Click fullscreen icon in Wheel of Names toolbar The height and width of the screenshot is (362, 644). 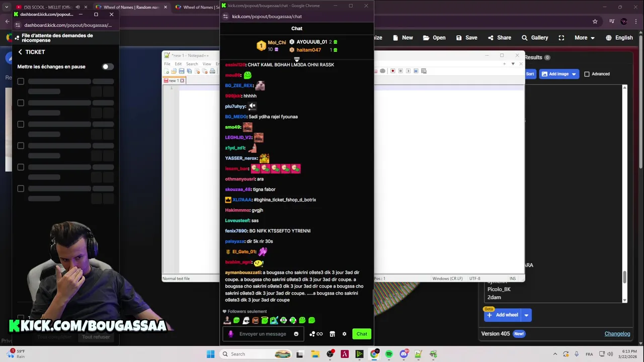pyautogui.click(x=561, y=38)
